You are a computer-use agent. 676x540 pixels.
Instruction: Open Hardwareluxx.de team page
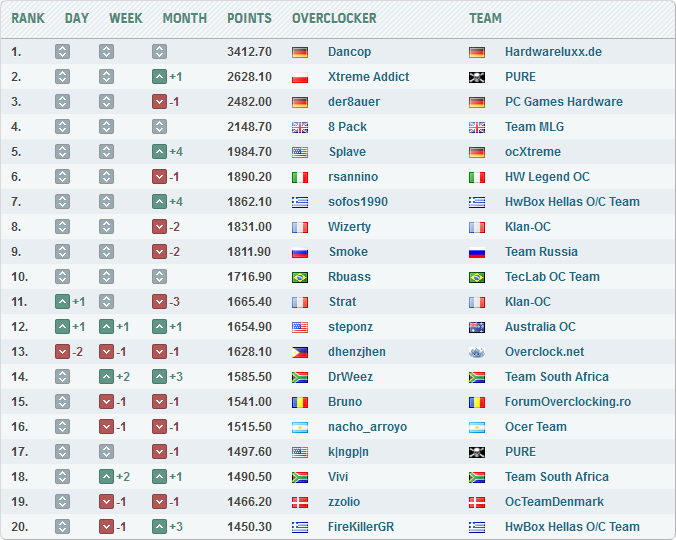click(x=553, y=52)
